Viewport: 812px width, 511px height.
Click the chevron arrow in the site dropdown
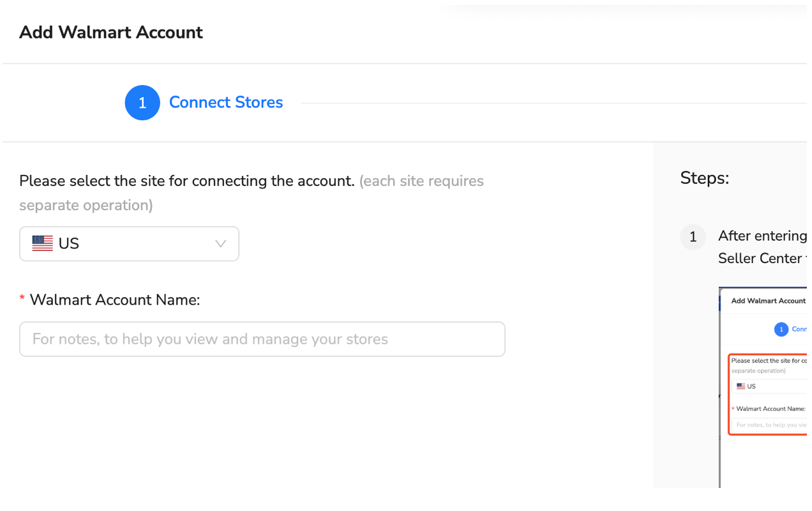point(220,243)
